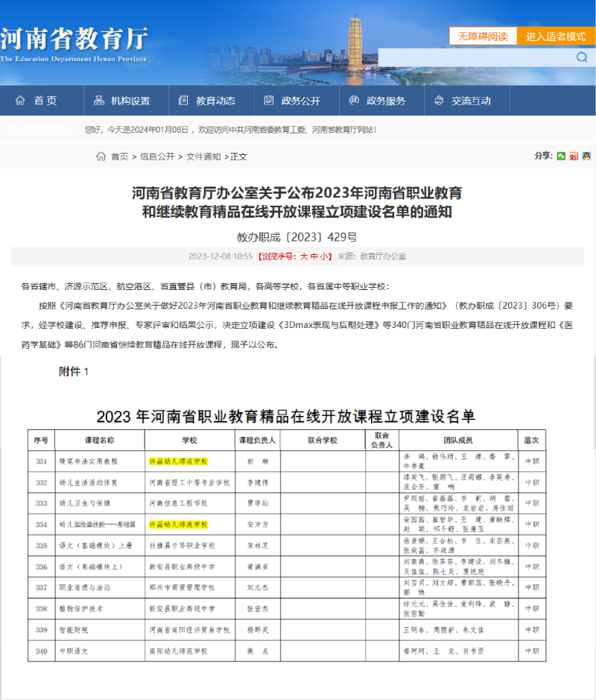This screenshot has height=700, width=596.
Task: Click the organization icon beside 机构设置
Action: (98, 101)
